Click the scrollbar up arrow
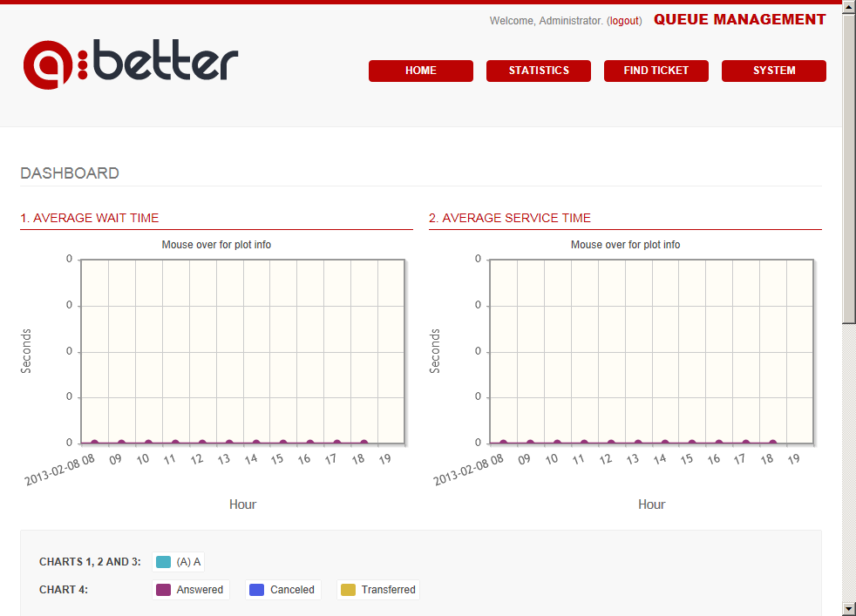This screenshot has width=856, height=616. click(x=849, y=7)
